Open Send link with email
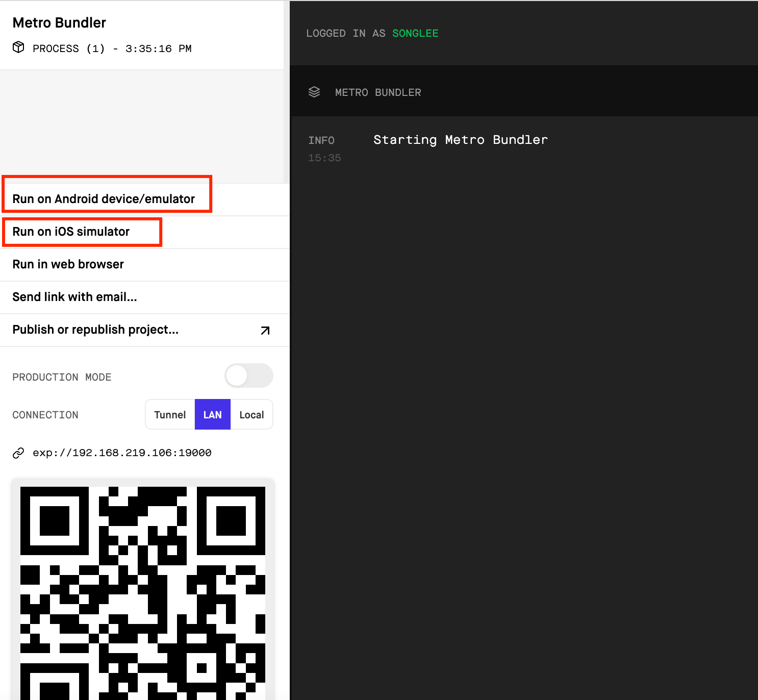This screenshot has width=758, height=700. pos(145,297)
